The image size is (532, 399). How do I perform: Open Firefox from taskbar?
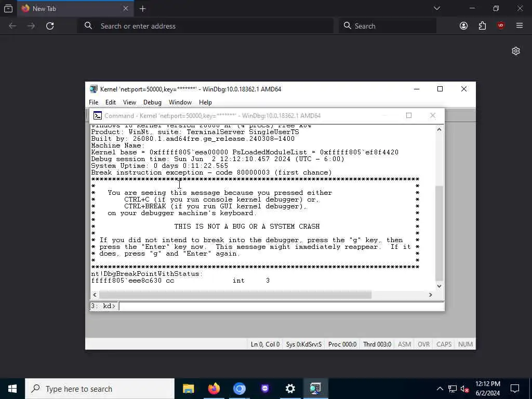click(x=214, y=389)
